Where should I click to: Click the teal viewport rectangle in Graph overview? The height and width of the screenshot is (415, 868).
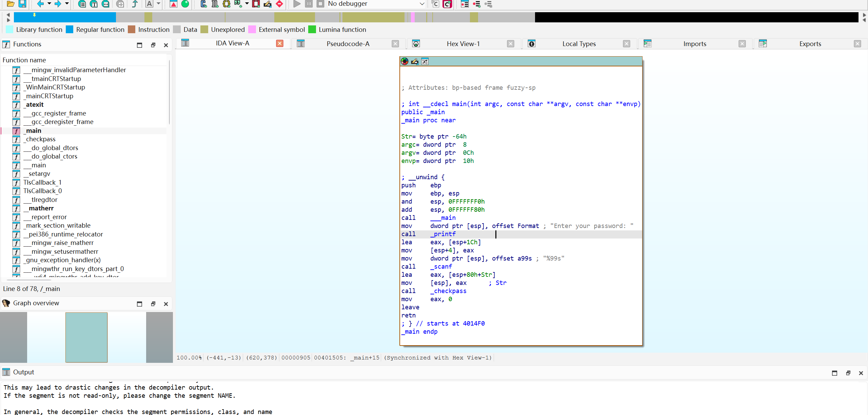point(86,337)
